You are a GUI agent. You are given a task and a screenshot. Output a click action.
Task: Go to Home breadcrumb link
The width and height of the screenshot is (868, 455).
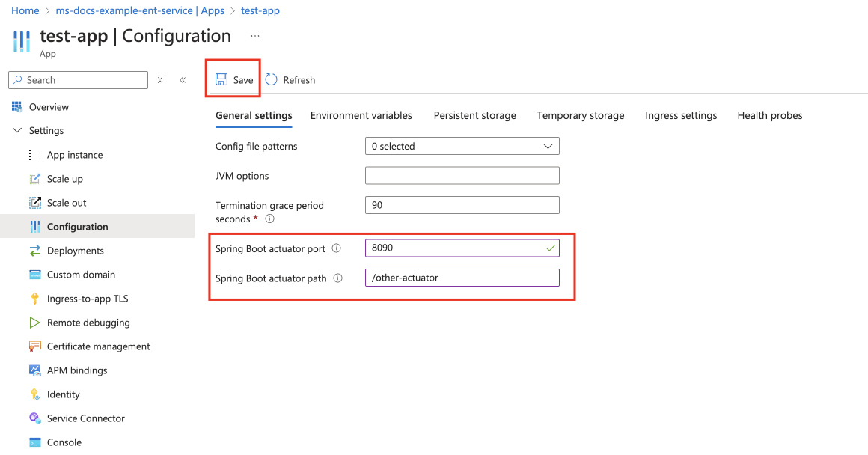(x=25, y=11)
